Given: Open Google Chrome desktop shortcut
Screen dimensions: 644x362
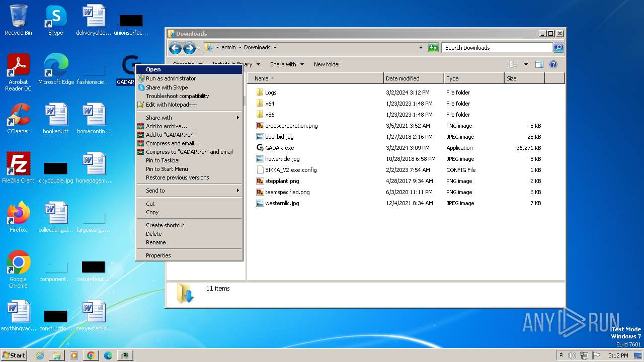Looking at the screenshot, I should click(18, 269).
